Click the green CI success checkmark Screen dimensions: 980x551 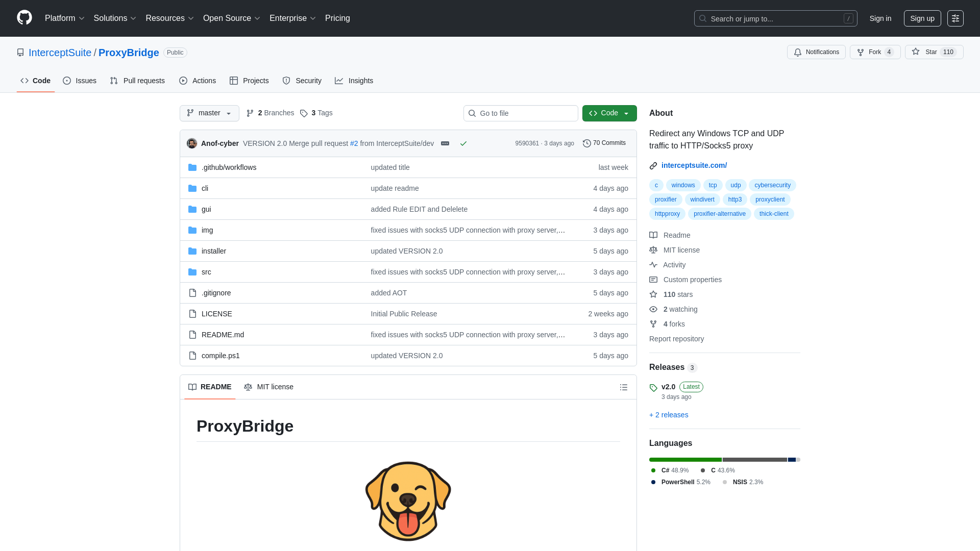pos(463,143)
